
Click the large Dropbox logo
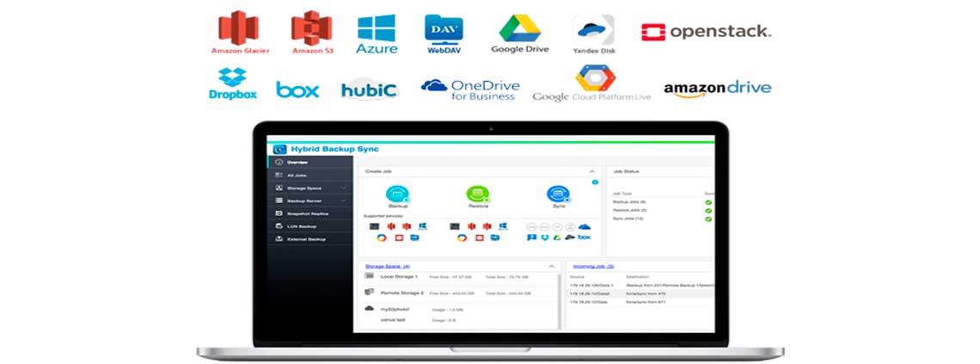[232, 83]
